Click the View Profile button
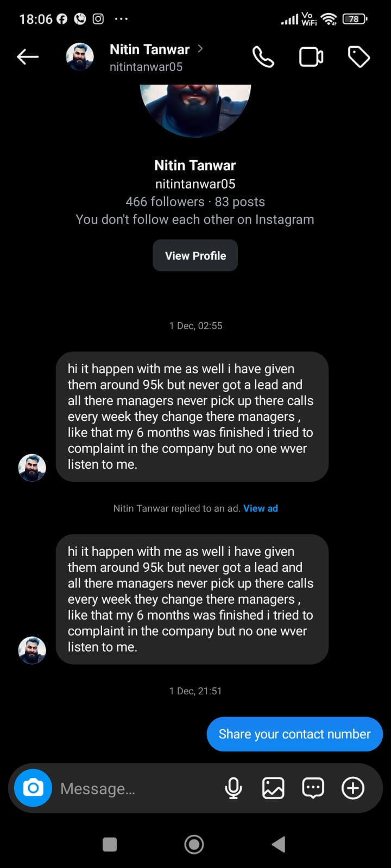Viewport: 391px width, 868px height. pos(195,256)
